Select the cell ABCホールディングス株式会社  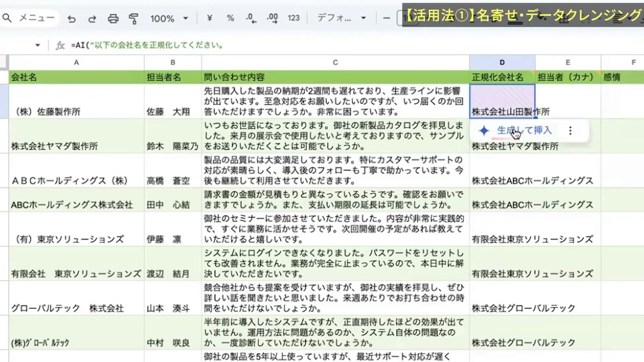coord(76,200)
